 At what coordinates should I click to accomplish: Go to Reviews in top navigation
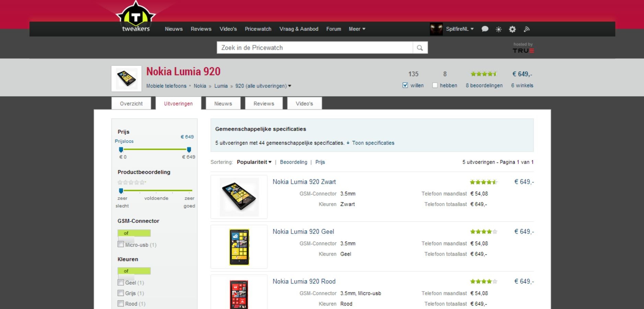coord(201,29)
